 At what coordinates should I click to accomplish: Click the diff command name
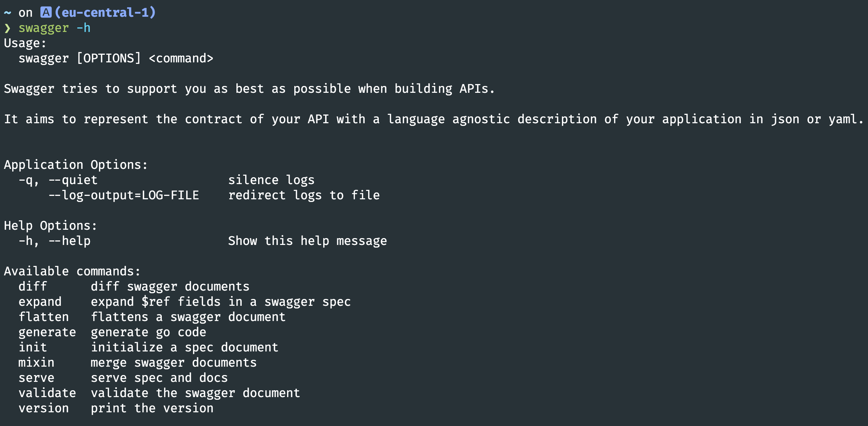tap(33, 286)
